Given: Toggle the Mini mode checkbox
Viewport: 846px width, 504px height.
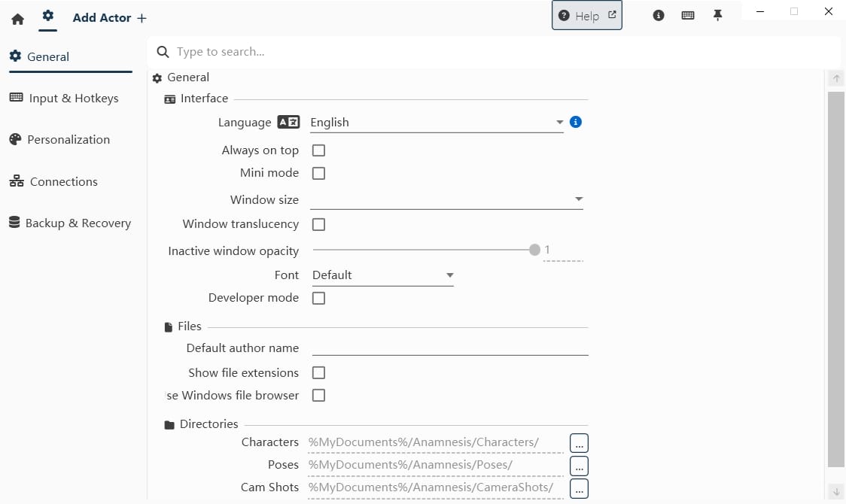Looking at the screenshot, I should (x=318, y=173).
